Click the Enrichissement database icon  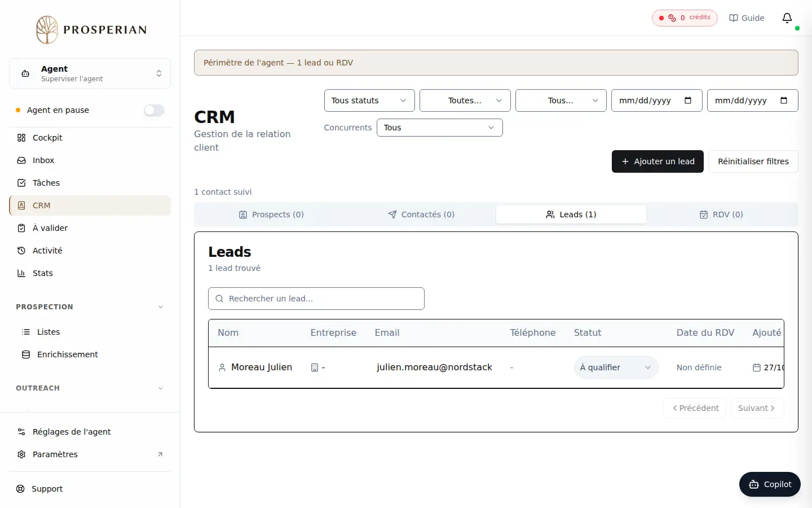26,354
